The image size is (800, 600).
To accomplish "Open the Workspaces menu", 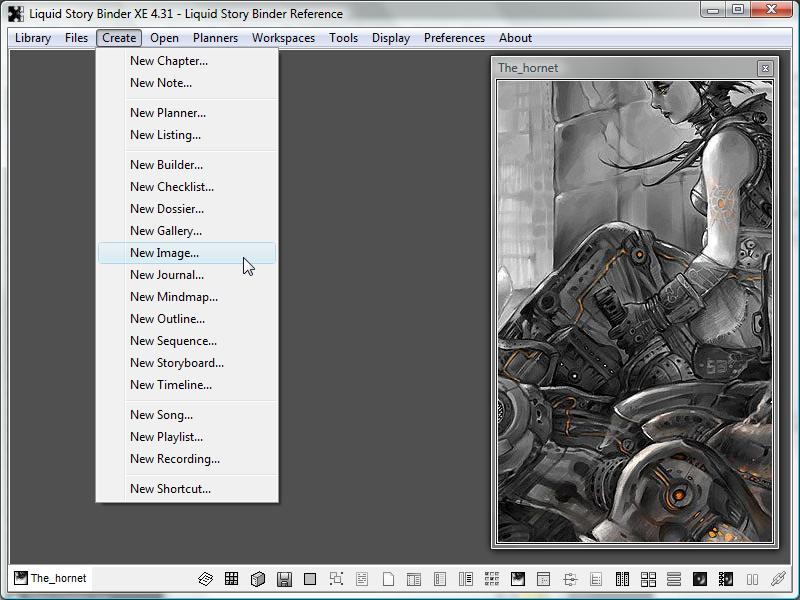I will (283, 38).
